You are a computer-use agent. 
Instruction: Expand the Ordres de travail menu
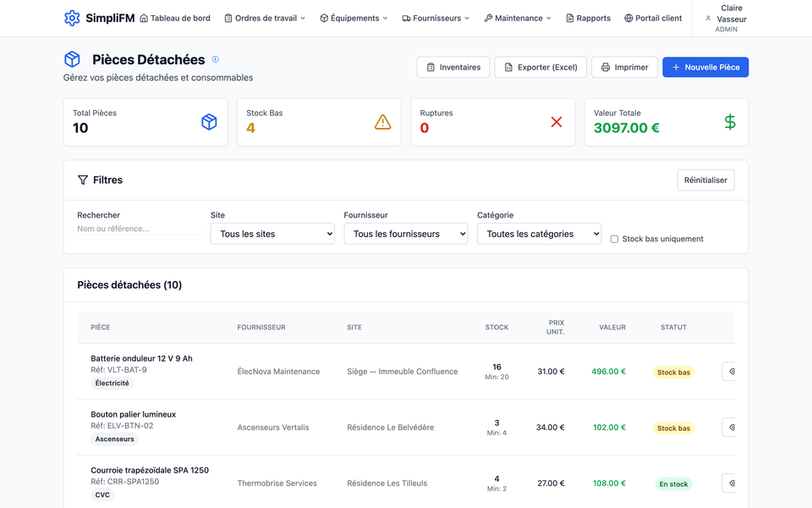[265, 18]
